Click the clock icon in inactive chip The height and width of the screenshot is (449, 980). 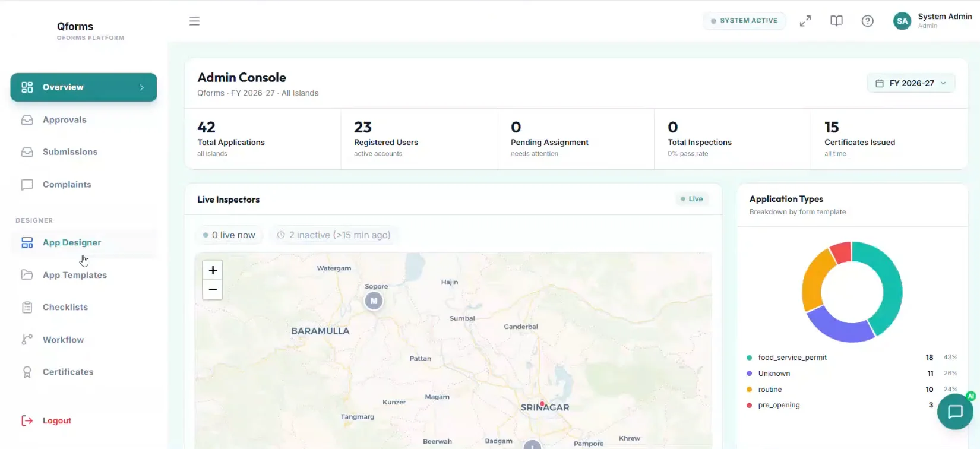281,235
